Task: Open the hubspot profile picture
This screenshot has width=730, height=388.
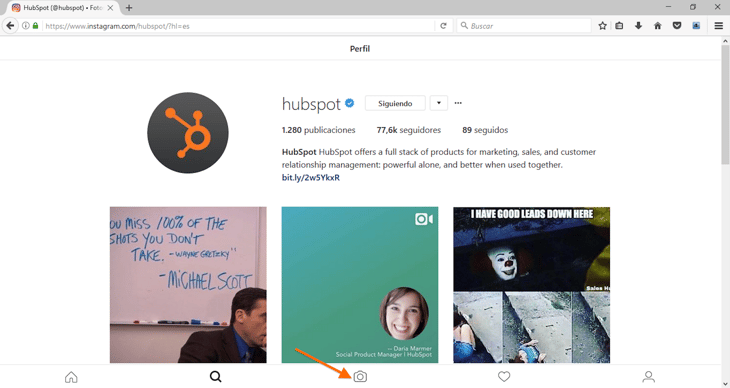Action: click(188, 133)
